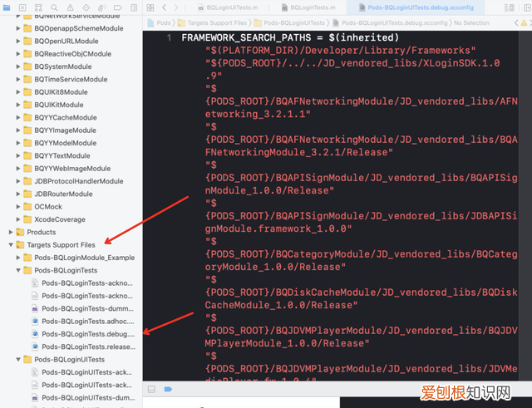Expand Pods-BQLoginModule_Example folder
The height and width of the screenshot is (408, 532).
click(x=18, y=258)
